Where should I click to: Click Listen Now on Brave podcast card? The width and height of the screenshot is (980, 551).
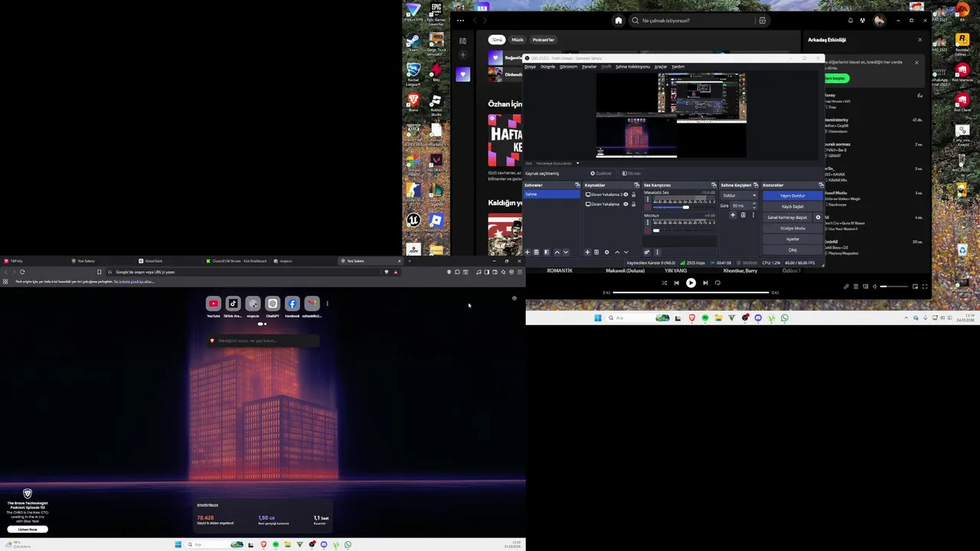point(28,529)
